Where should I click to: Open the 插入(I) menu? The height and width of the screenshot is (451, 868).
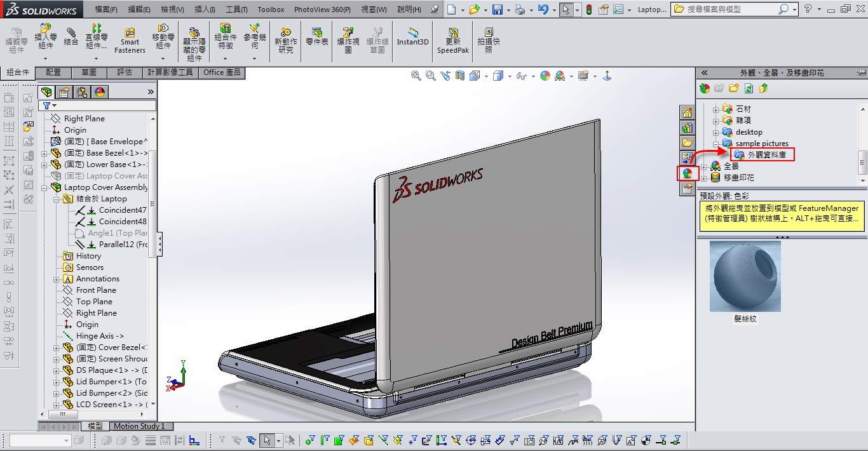204,10
